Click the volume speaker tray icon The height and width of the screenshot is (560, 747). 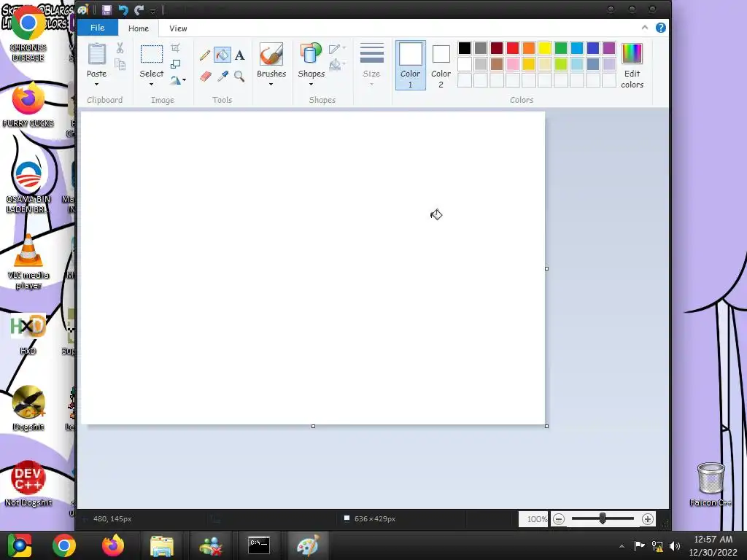pos(674,545)
